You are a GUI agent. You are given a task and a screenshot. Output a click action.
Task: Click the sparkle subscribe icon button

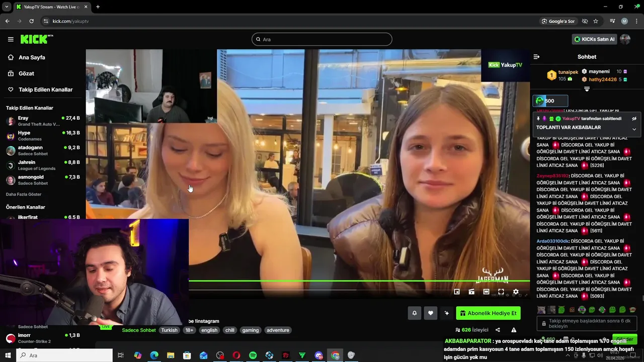point(446,313)
